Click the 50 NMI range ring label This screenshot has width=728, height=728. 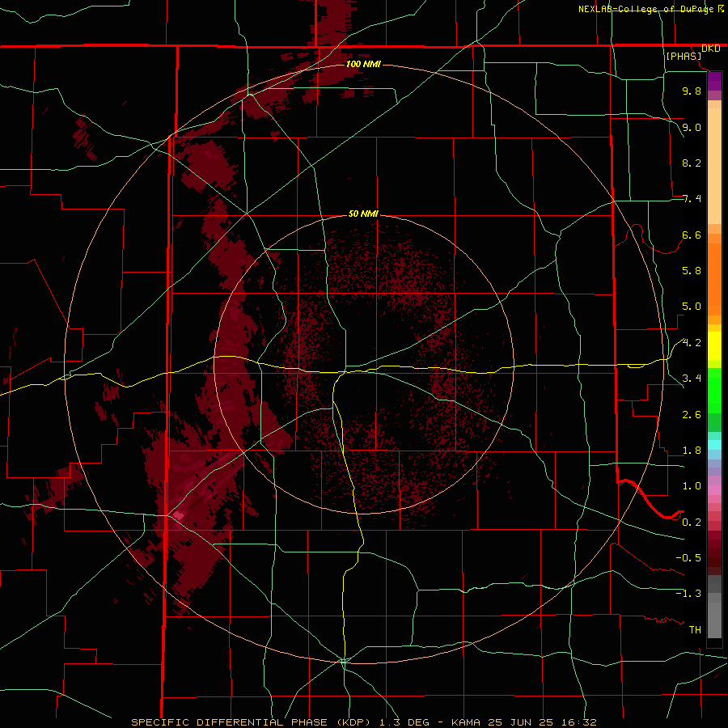363,214
